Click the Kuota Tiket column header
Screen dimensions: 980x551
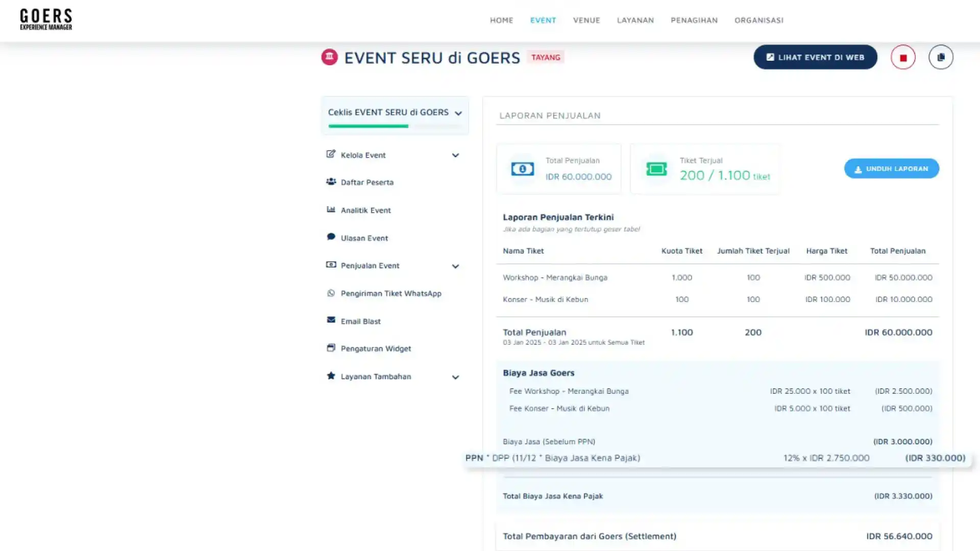(x=681, y=251)
